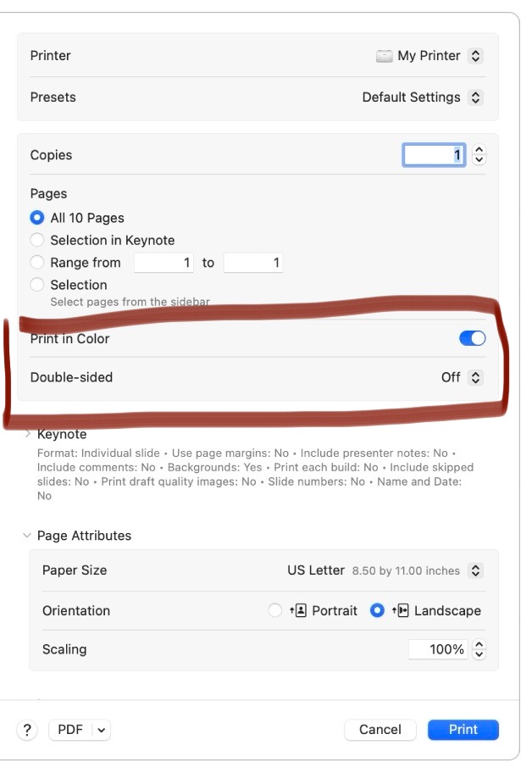
Task: Click the portrait page orientation icon
Action: (x=297, y=610)
